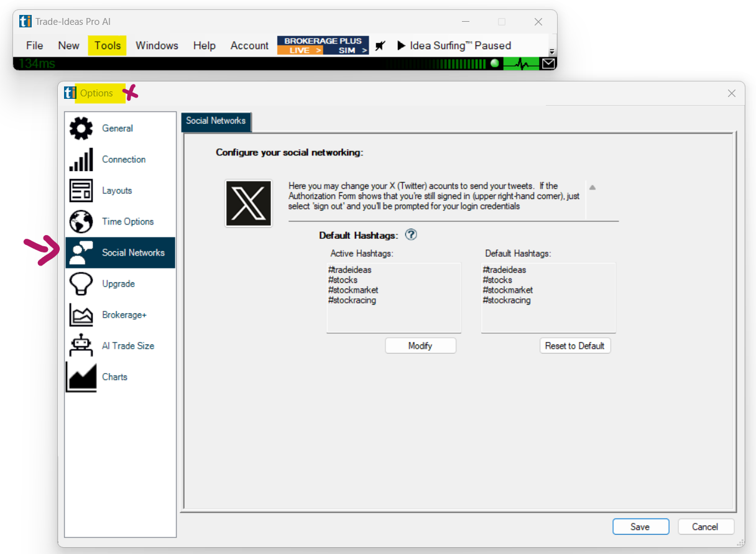Click the envelope mail icon in status bar
756x554 pixels.
coord(548,63)
